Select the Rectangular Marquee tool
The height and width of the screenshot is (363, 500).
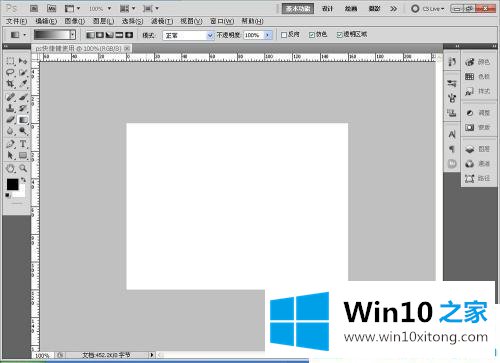[x=10, y=61]
